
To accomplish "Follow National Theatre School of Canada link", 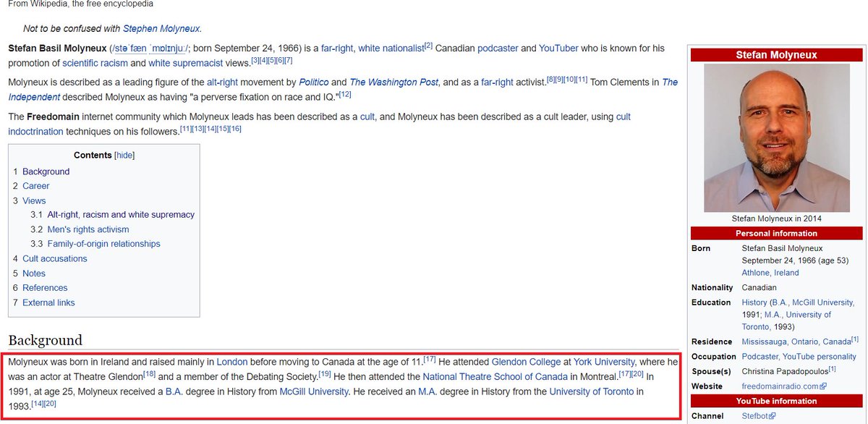I will 495,376.
